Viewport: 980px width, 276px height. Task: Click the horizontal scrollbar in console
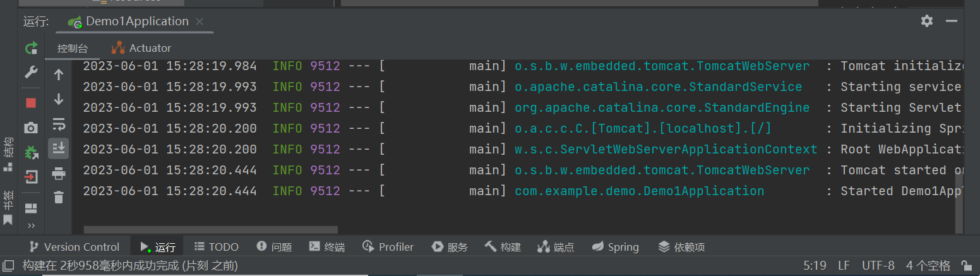[x=211, y=230]
